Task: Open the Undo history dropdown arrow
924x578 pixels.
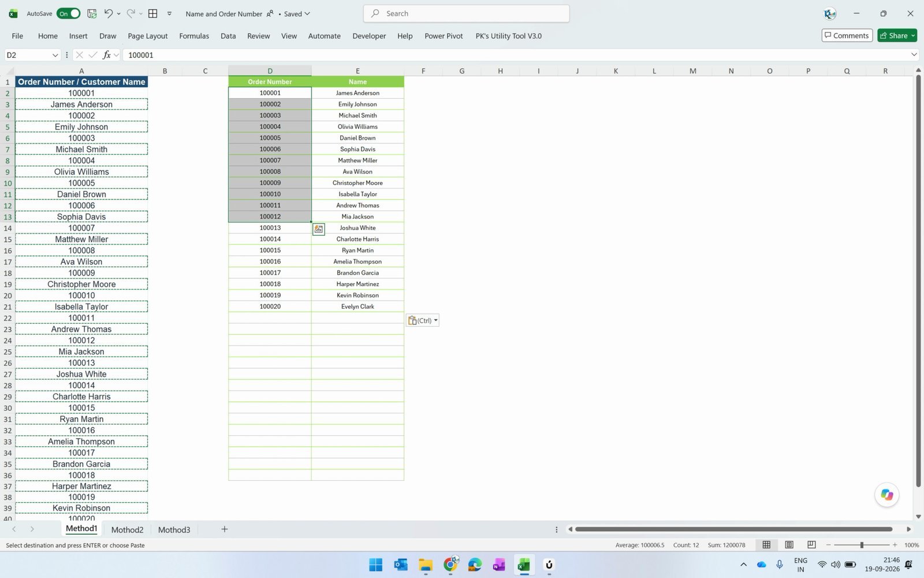Action: 118,13
